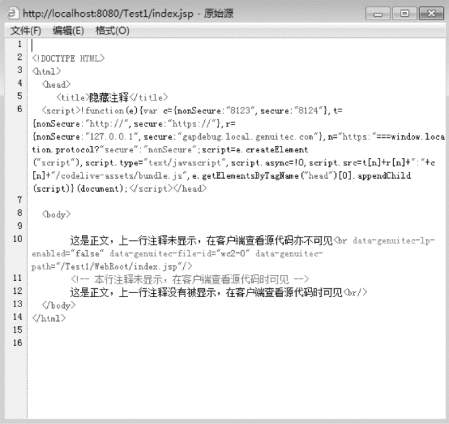
Task: Click the opening head tag on line 4
Action: (56, 84)
